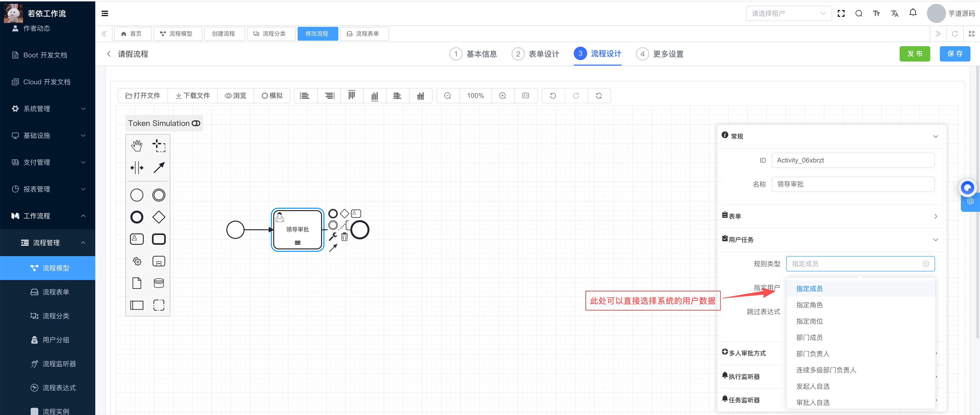Expand the 系统管理 sidebar menu
This screenshot has height=415, width=980.
tap(48, 109)
